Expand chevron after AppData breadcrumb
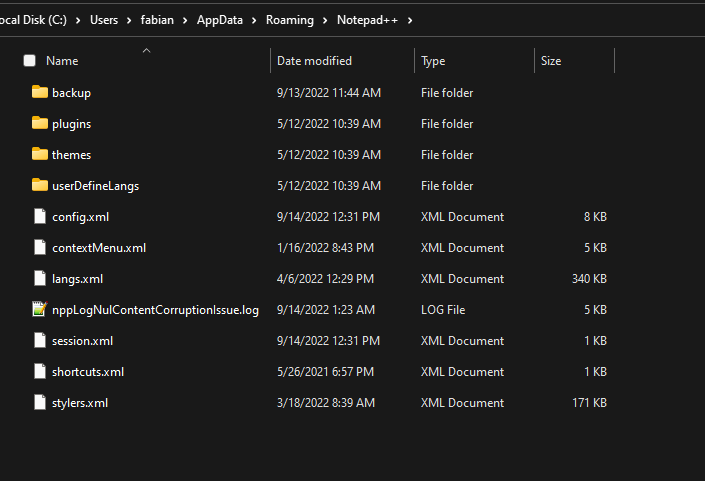Screen dimensions: 705x481 [x=254, y=20]
